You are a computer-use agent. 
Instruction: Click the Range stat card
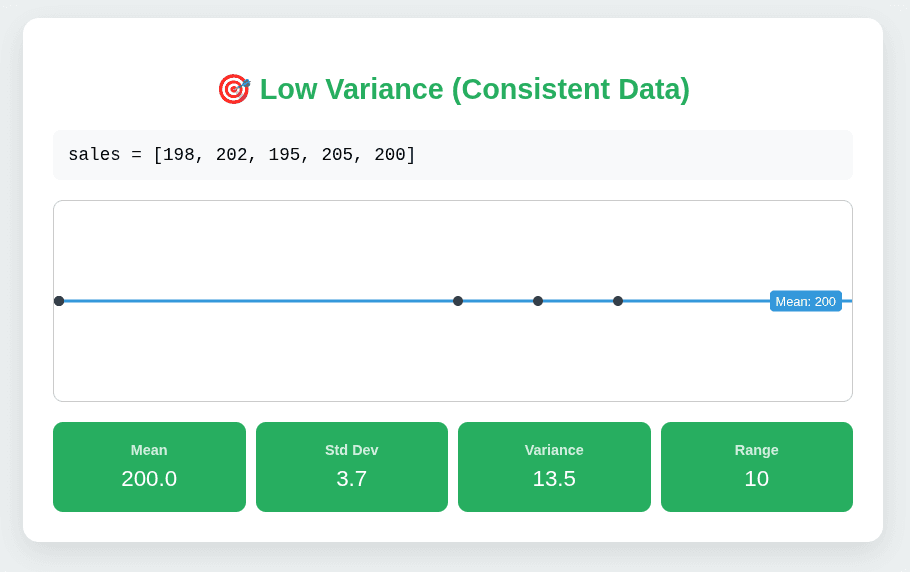coord(757,467)
